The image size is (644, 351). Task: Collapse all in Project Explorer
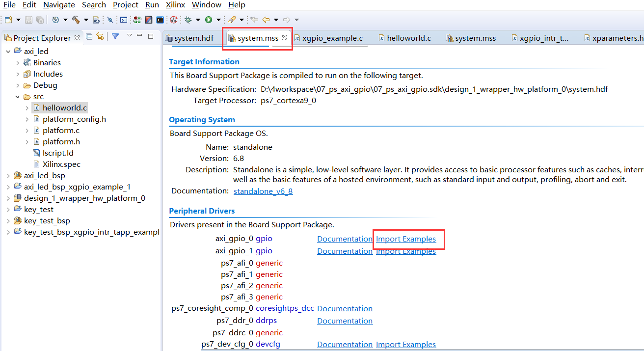(89, 36)
